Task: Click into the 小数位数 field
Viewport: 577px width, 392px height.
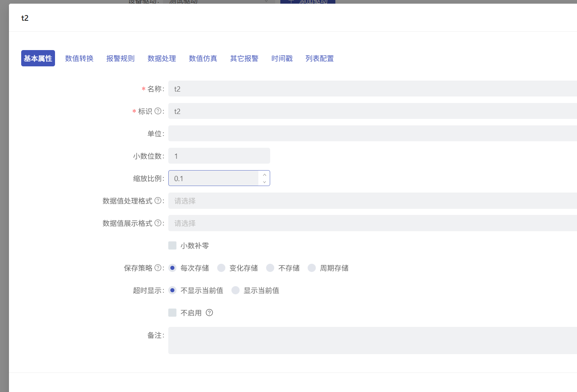Action: click(x=219, y=156)
